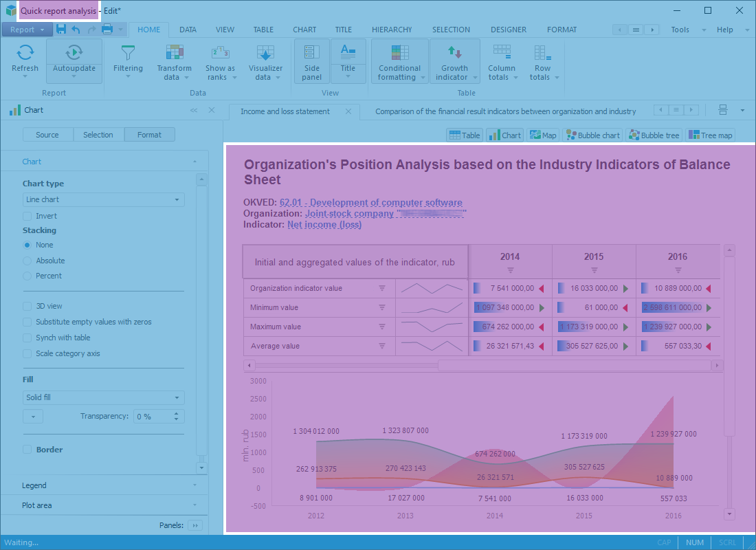Screen dimensions: 756x550
Task: Open the Filtering tool
Action: [128, 54]
